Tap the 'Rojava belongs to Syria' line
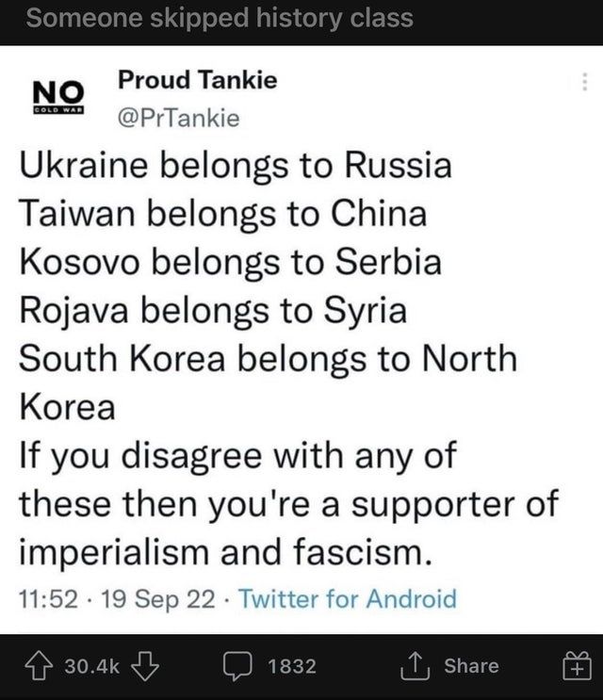 [x=214, y=310]
